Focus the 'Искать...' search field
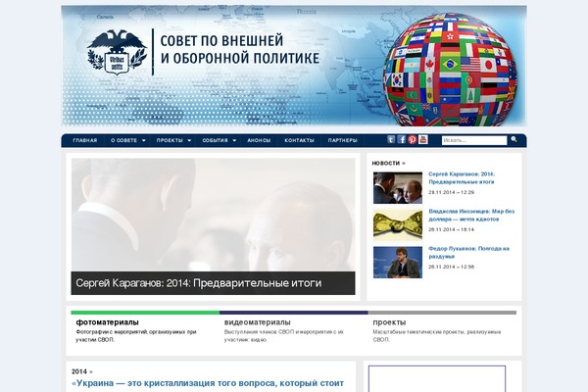This screenshot has width=588, height=392. coord(474,140)
